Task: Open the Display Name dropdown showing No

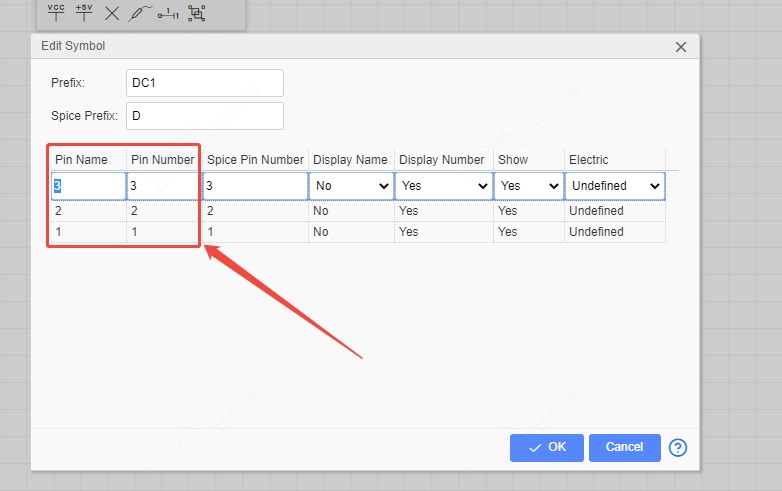Action: (x=351, y=186)
